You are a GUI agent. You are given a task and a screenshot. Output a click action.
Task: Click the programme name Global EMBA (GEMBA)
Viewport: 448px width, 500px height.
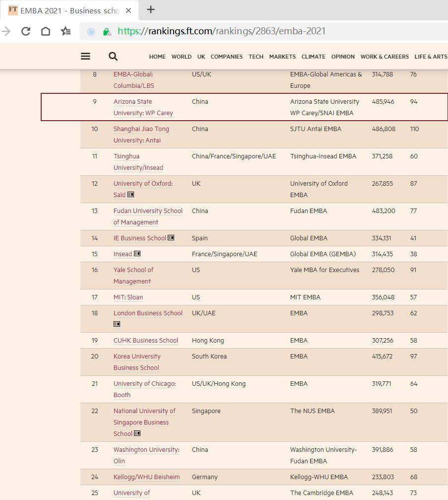(323, 254)
